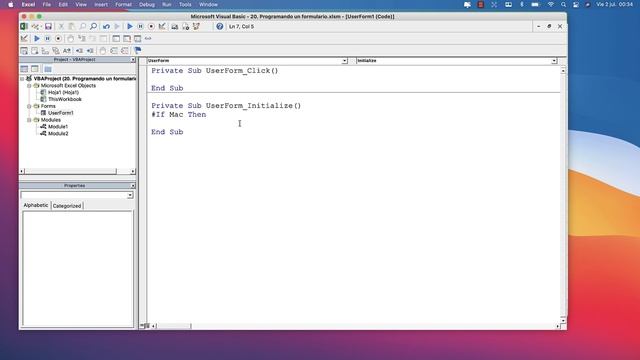
Task: Open the Run menu
Action: [167, 4]
